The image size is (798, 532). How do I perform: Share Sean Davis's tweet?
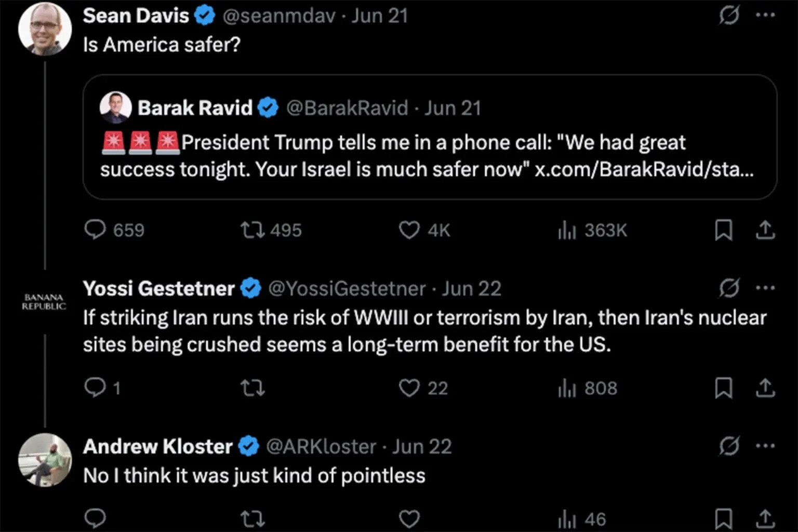pos(765,230)
